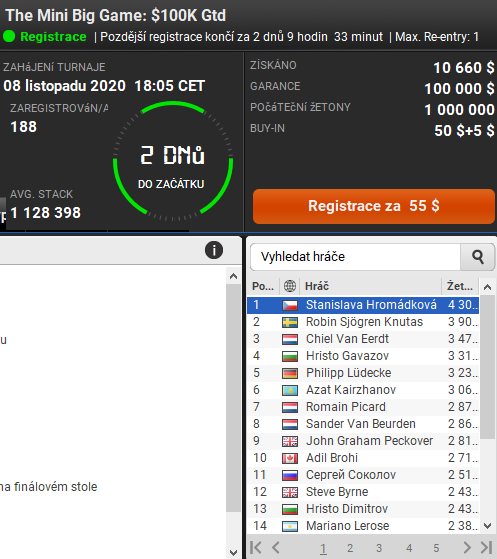
Task: Open page 5 of player list
Action: coord(436,548)
